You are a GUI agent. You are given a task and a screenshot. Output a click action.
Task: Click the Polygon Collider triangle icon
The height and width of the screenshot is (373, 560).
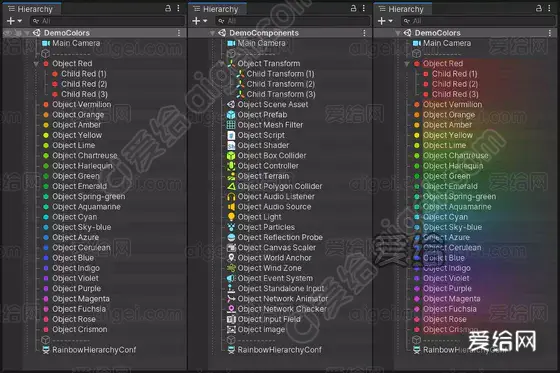coord(231,186)
